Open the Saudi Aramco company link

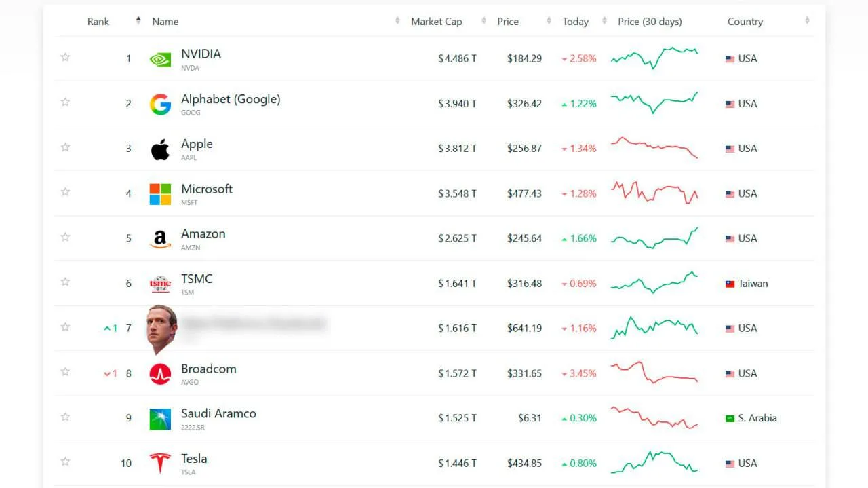218,413
